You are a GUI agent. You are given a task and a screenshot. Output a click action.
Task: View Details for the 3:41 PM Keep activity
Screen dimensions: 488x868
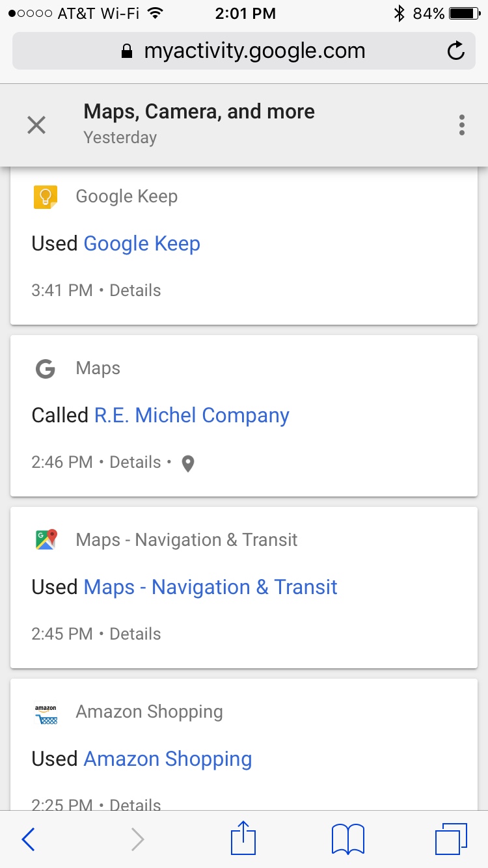tap(135, 291)
